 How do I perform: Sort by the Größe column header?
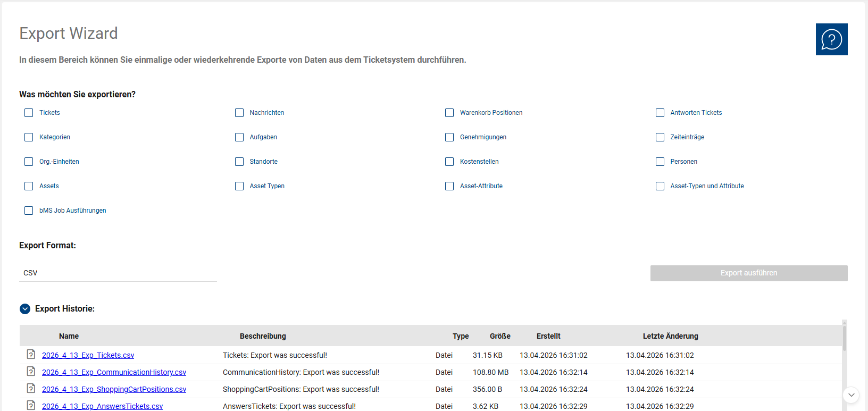coord(500,336)
